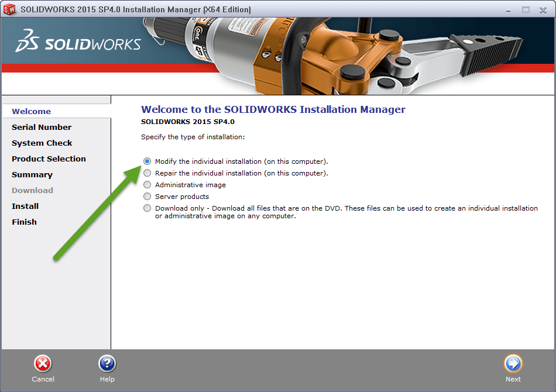Image resolution: width=556 pixels, height=392 pixels.
Task: Click the window title bar text
Action: [x=135, y=9]
